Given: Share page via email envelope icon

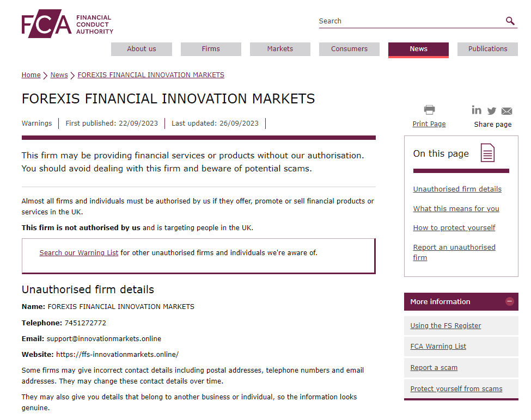Looking at the screenshot, I should [x=506, y=111].
